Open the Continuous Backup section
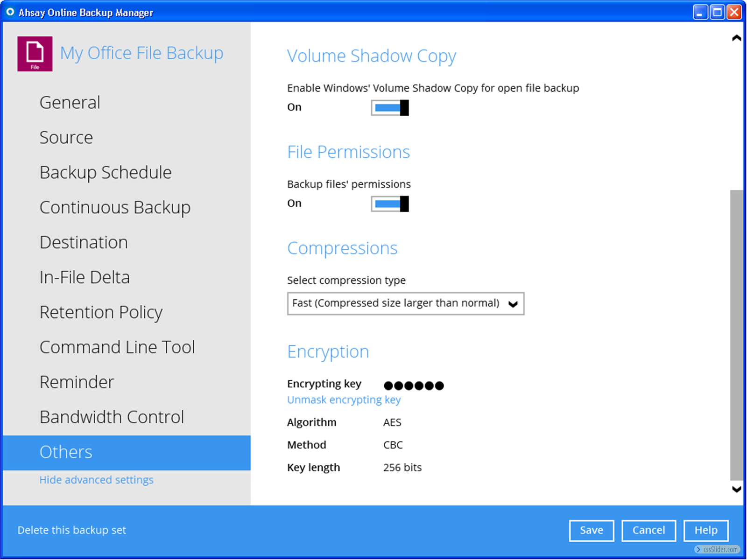This screenshot has width=747, height=560. tap(115, 208)
